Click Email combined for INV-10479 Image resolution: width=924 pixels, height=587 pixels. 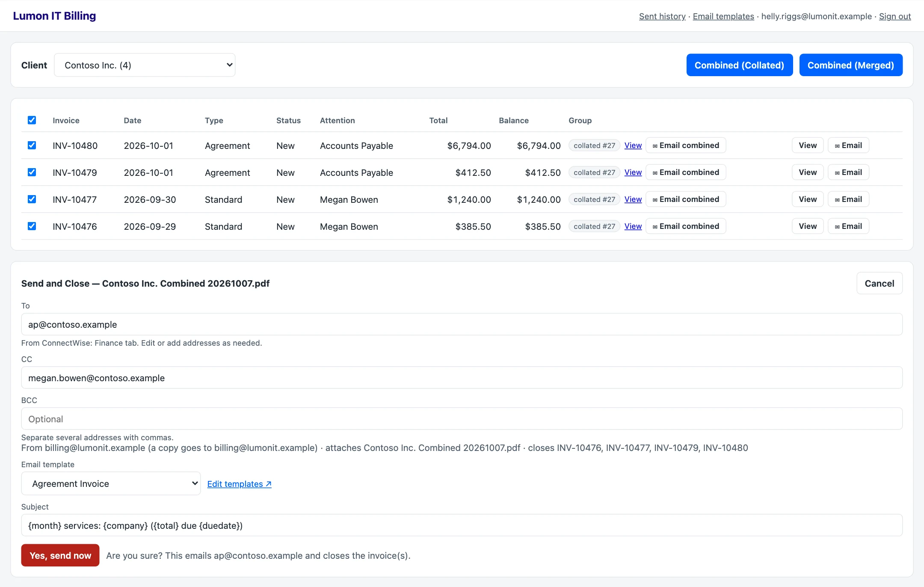click(x=686, y=172)
